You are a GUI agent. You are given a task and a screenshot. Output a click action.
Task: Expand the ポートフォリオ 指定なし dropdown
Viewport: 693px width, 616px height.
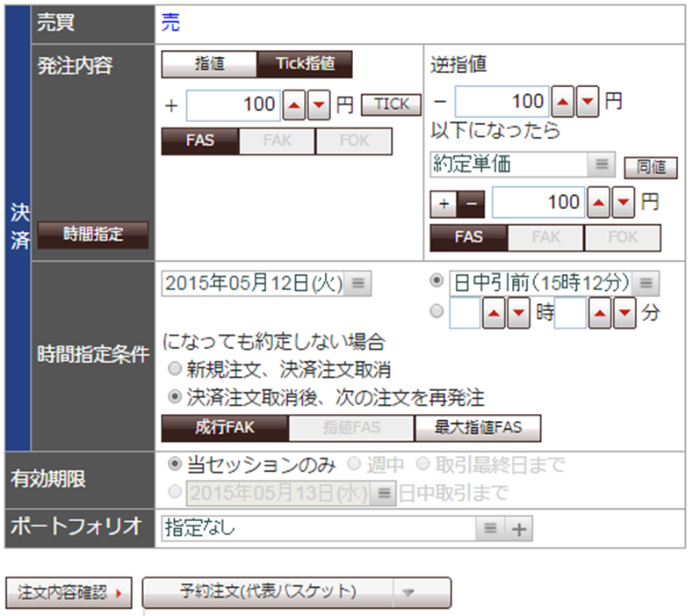tap(490, 528)
